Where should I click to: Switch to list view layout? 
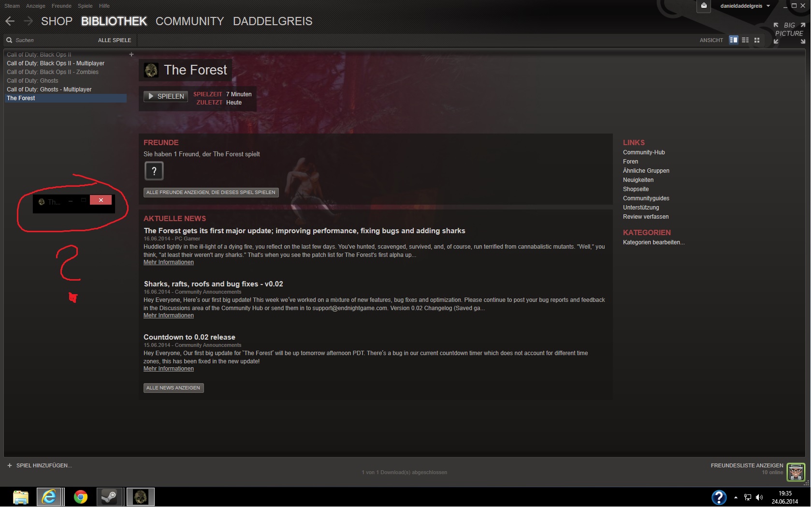click(745, 40)
